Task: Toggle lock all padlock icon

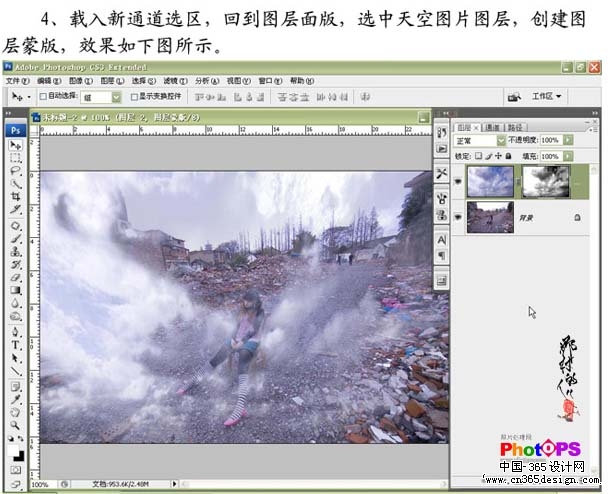Action: [x=508, y=156]
